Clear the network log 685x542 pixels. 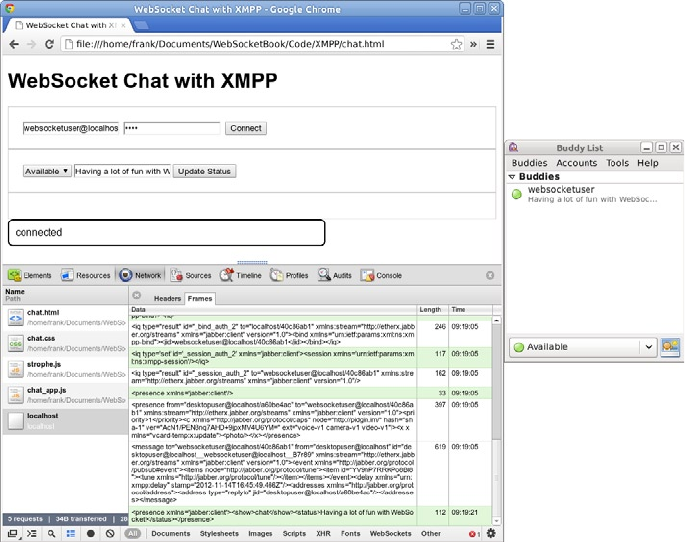pos(110,533)
